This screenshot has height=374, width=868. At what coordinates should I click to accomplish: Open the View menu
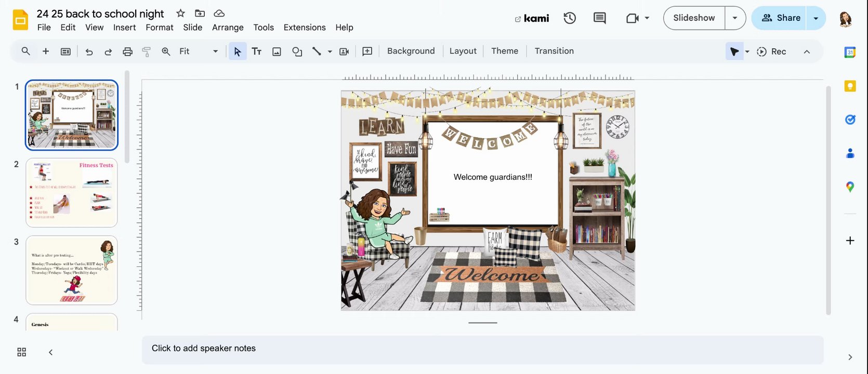click(95, 28)
